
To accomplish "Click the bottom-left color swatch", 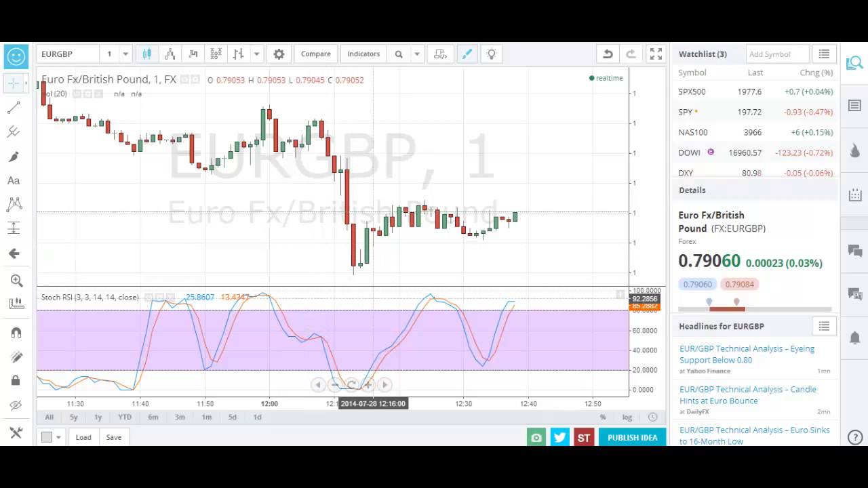I will tap(47, 437).
